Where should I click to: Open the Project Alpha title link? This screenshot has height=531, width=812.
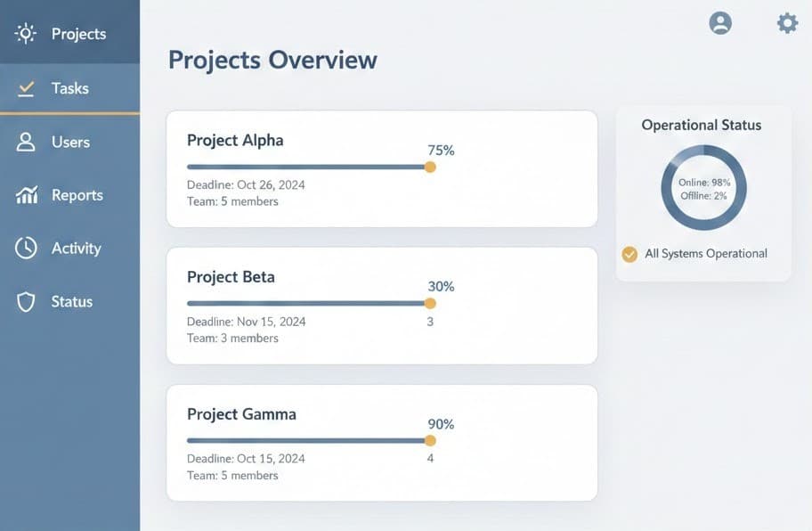(x=235, y=140)
